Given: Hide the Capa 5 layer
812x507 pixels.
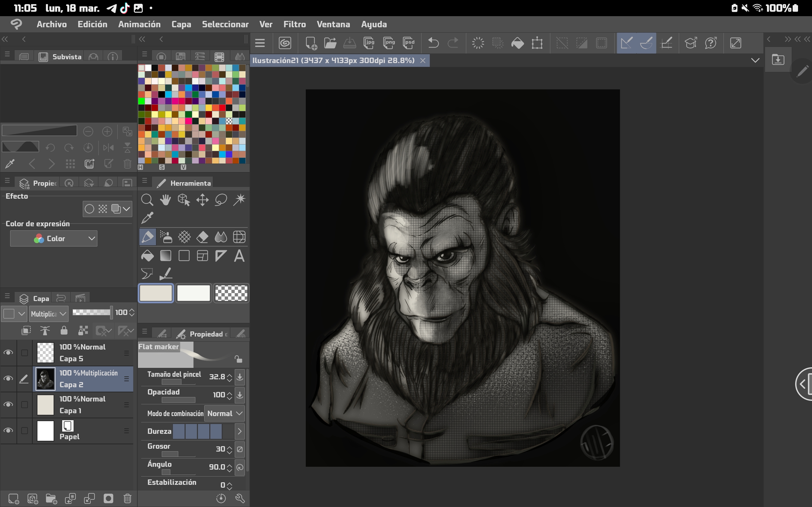Looking at the screenshot, I should (8, 353).
